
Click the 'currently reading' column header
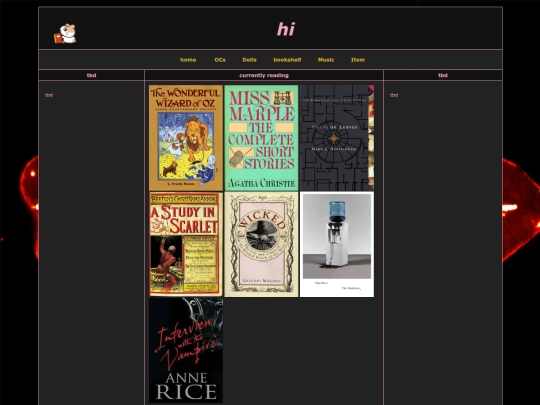264,75
